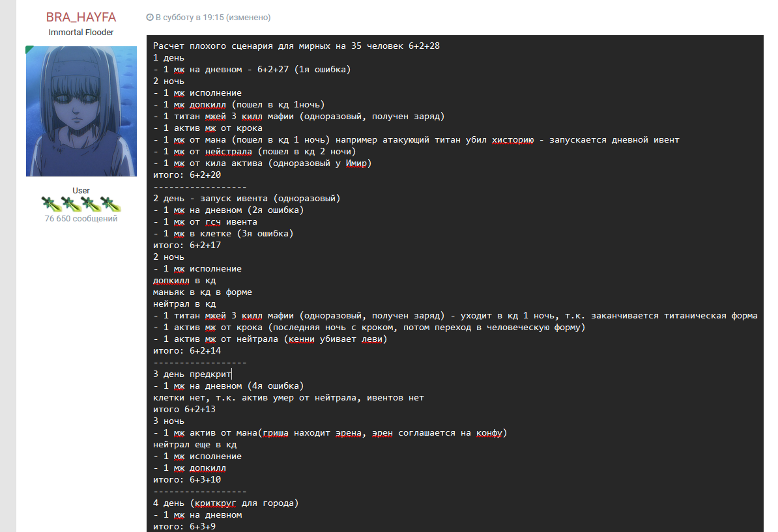Click the '76 650 сообщений' post count

coord(81,219)
